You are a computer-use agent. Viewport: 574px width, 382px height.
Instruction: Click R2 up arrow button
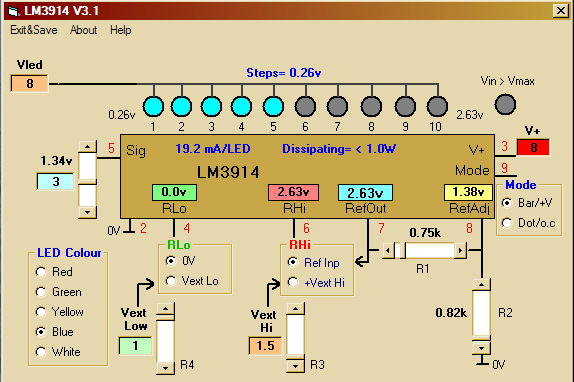[x=481, y=285]
